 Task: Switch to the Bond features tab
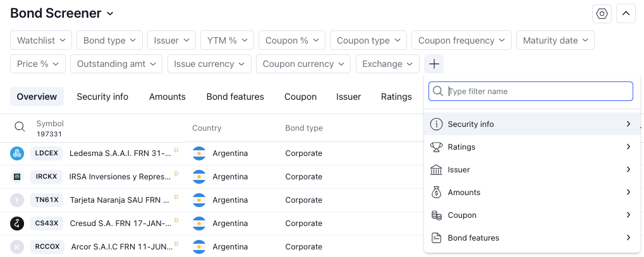coord(235,97)
